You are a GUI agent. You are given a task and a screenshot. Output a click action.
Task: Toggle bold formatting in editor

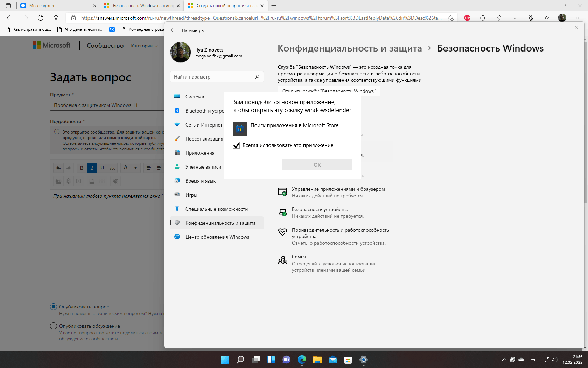point(82,168)
